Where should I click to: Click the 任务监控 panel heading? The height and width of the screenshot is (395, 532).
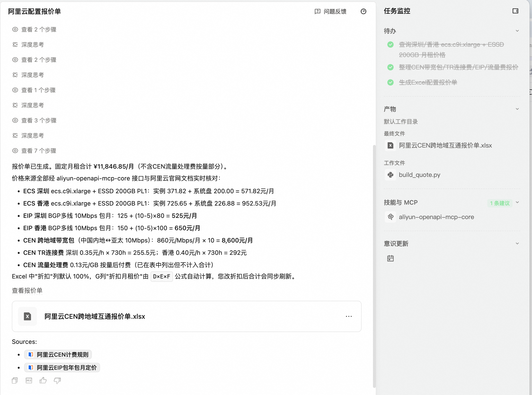397,11
